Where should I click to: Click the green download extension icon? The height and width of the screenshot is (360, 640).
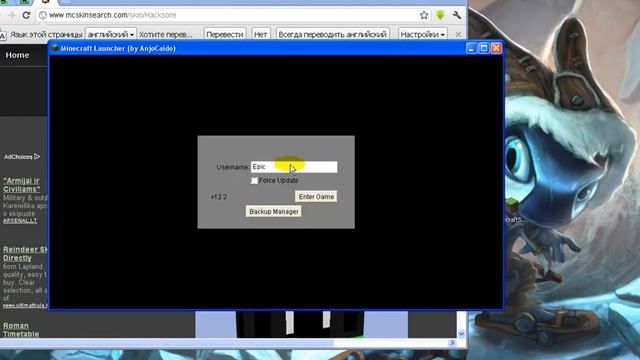click(440, 15)
